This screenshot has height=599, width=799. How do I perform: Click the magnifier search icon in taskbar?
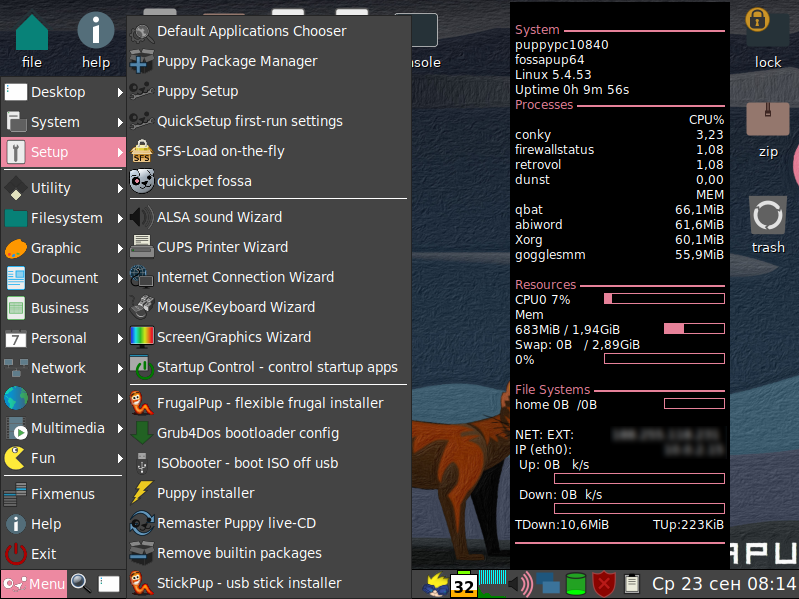point(81,583)
